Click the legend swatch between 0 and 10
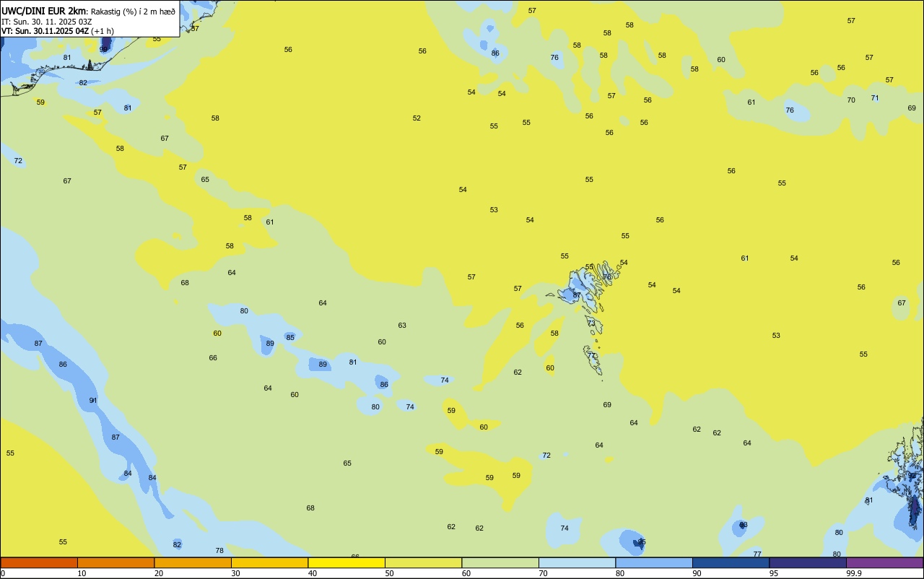 coord(39,562)
